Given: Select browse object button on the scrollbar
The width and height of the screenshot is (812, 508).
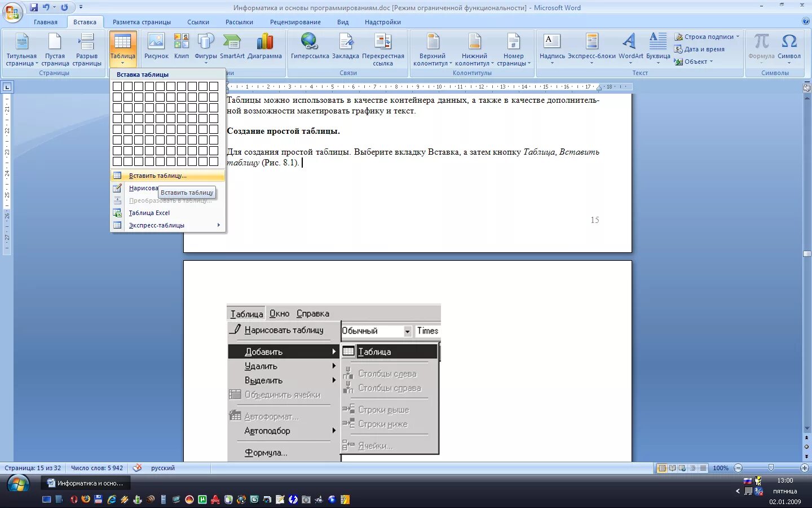Looking at the screenshot, I should click(x=806, y=446).
